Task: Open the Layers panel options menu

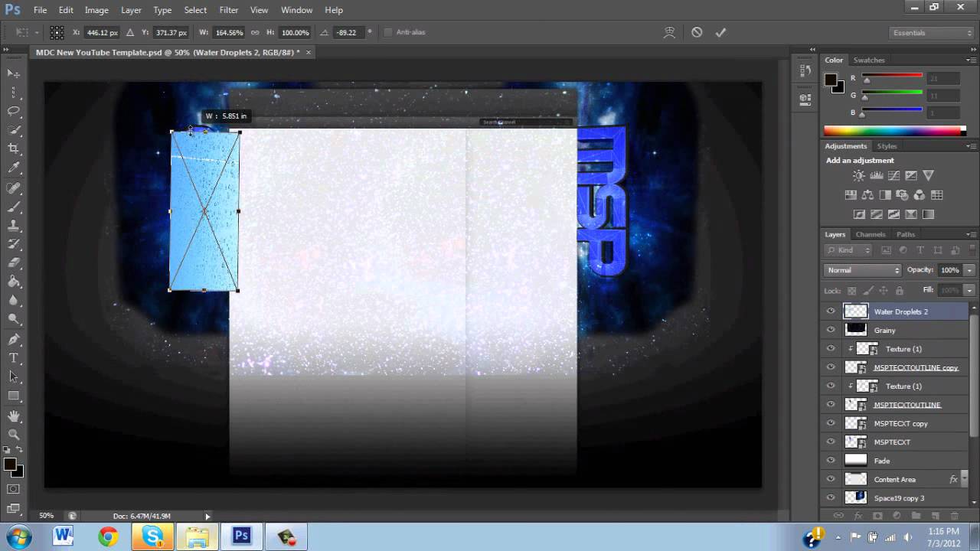Action: coord(970,234)
